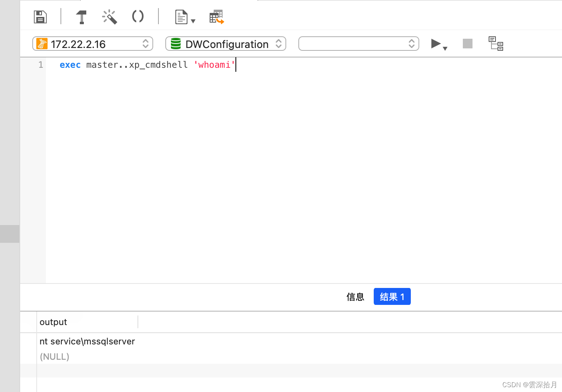Click master..xp_cmdshell in the query
This screenshot has width=562, height=392.
point(137,65)
